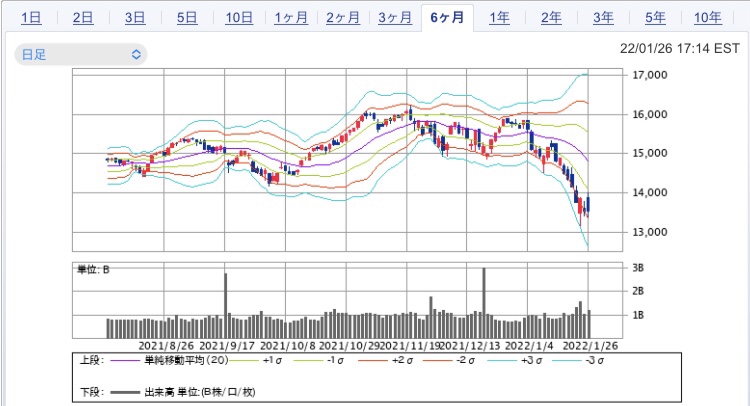Click the latest candlestick on price chart
The height and width of the screenshot is (406, 750).
click(x=588, y=205)
